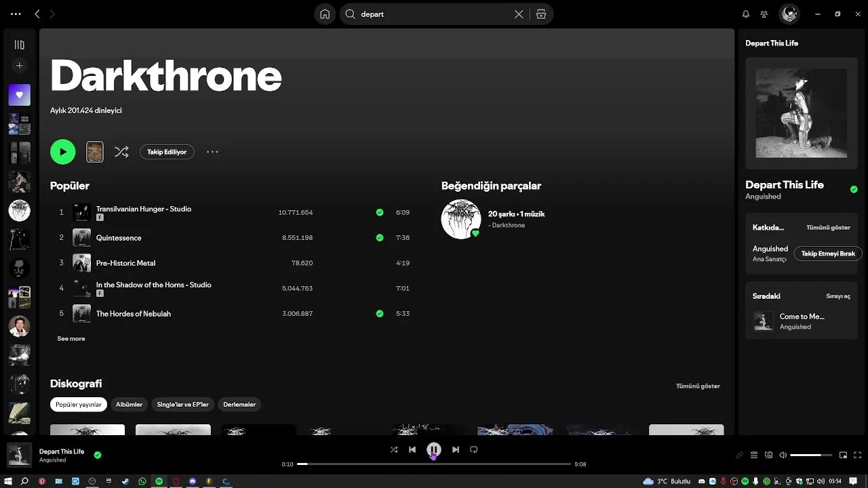Toggle liked checkmark for Quintessence
Screen dimensions: 868x488
380,238
